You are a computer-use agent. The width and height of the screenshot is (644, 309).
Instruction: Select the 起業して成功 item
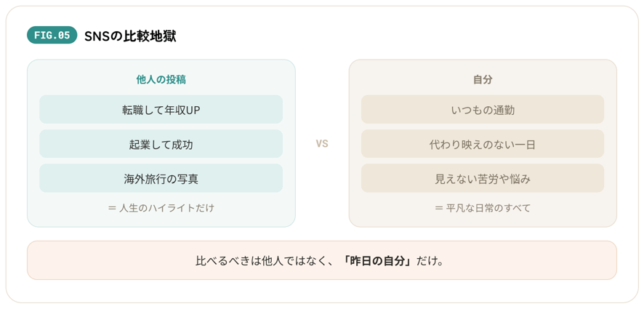point(161,144)
